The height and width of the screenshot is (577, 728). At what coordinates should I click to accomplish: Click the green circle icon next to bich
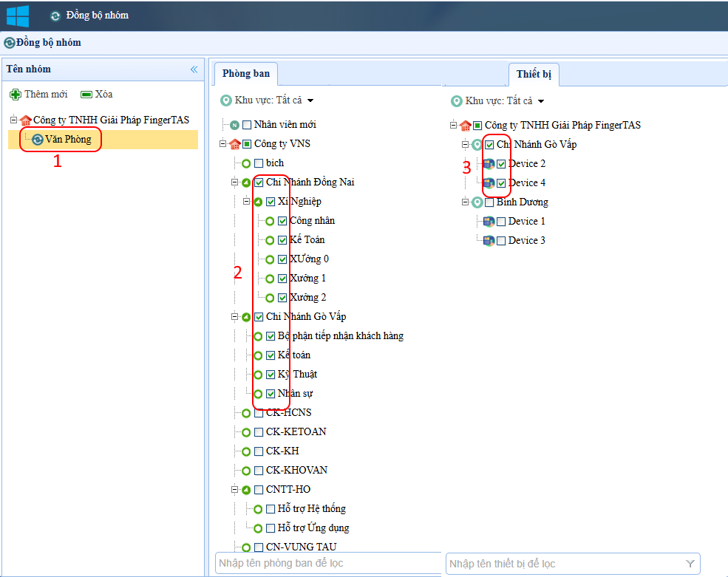click(x=246, y=163)
